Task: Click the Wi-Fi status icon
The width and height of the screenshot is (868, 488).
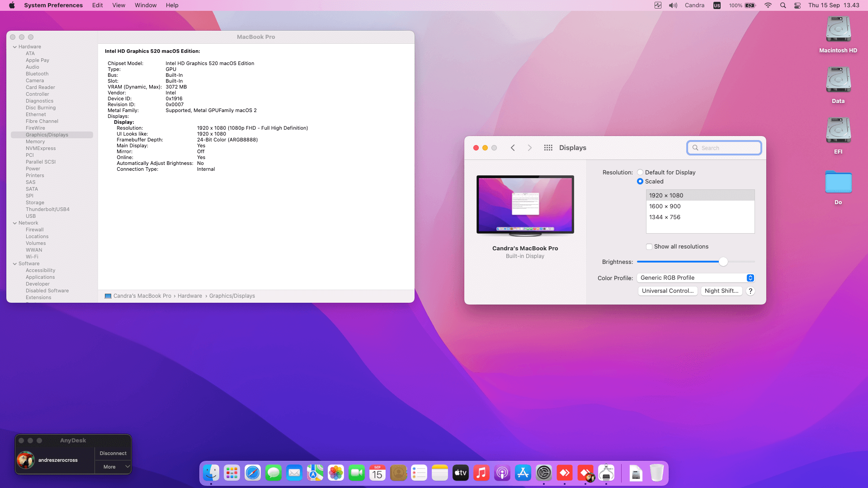Action: 768,5
